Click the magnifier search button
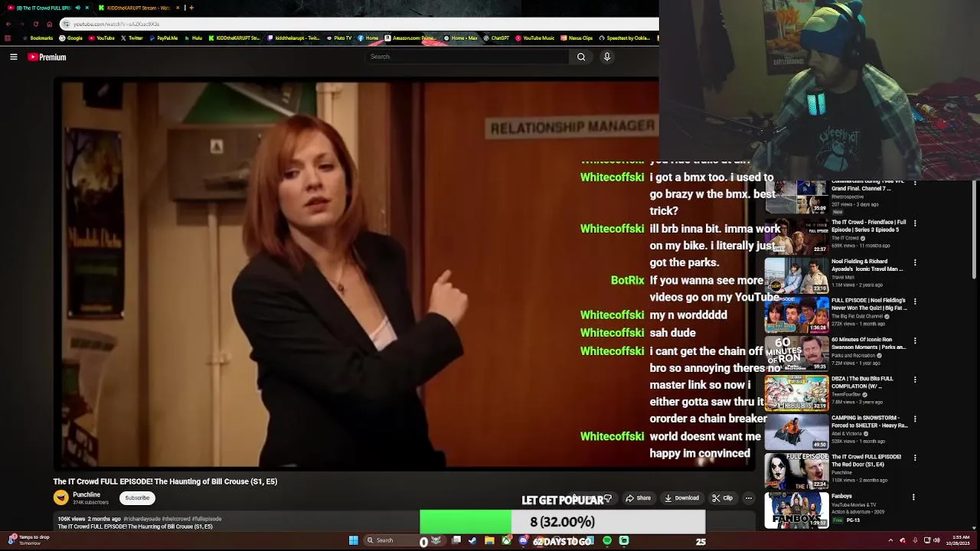980x551 pixels. pos(581,57)
